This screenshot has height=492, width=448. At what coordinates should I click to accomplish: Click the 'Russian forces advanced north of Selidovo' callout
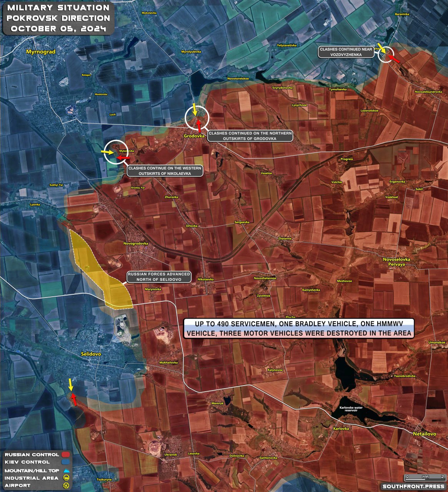(x=159, y=277)
